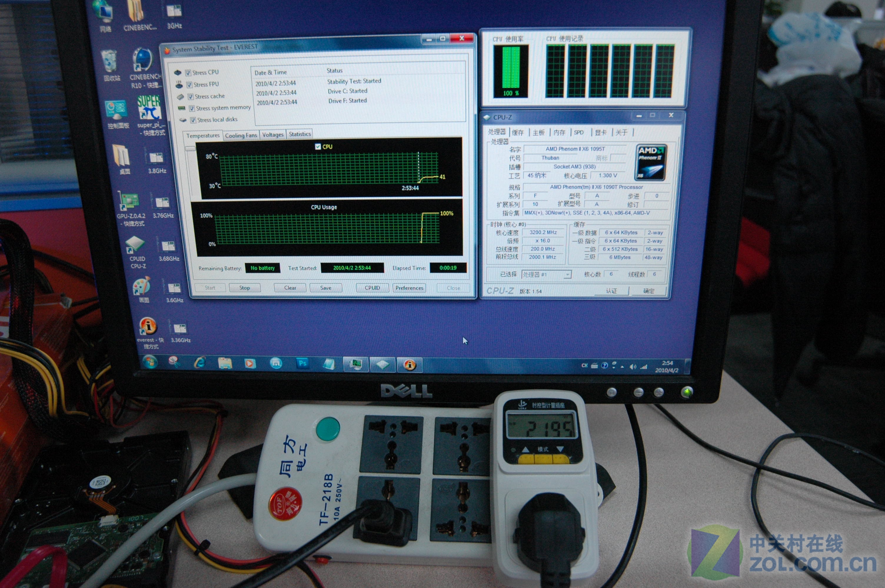Uncheck the Stress FPU checkbox

(189, 85)
